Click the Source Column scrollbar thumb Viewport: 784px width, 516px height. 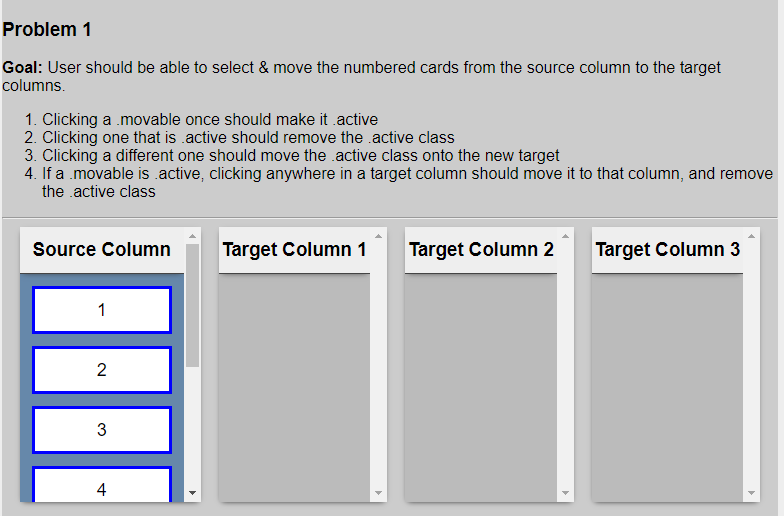click(192, 306)
